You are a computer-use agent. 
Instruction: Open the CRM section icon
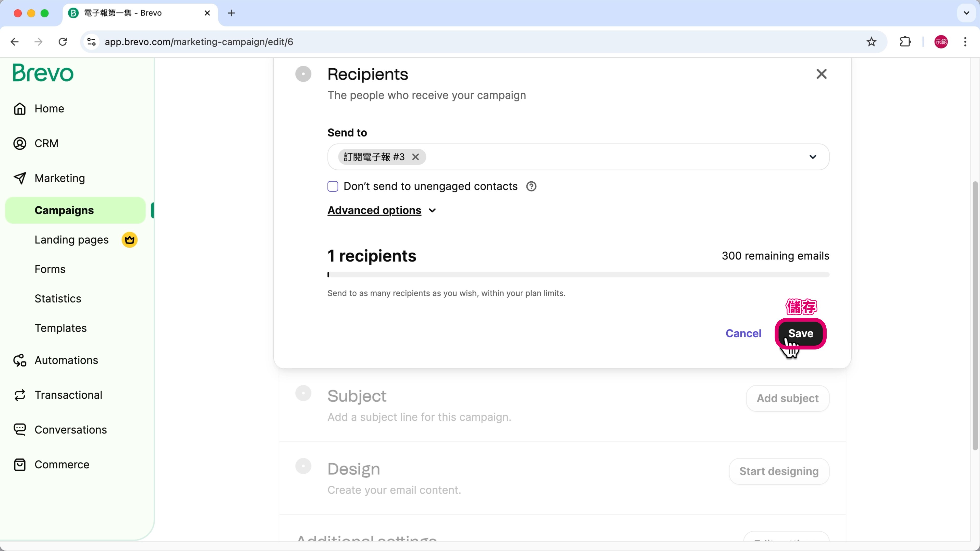click(x=20, y=143)
